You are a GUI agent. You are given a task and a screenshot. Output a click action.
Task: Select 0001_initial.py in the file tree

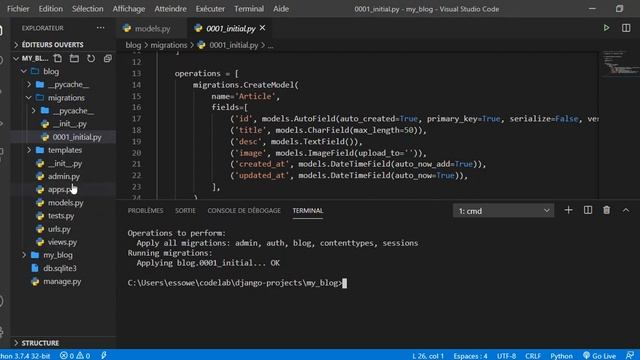[77, 137]
